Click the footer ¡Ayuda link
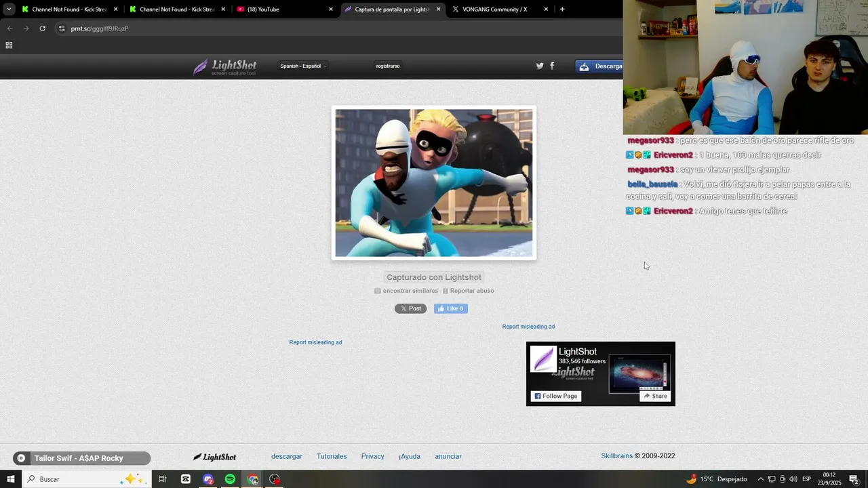The width and height of the screenshot is (868, 488). point(410,456)
